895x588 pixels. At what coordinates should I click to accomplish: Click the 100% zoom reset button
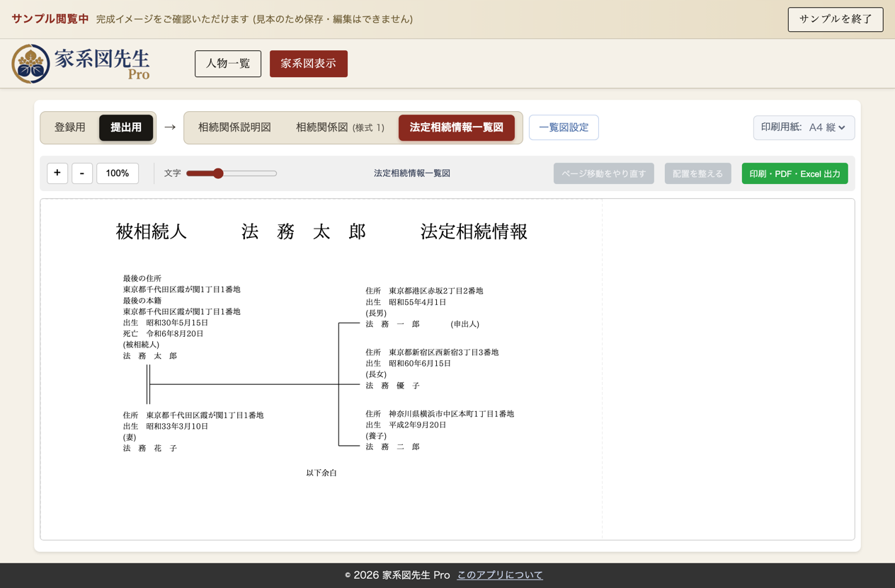click(x=118, y=173)
